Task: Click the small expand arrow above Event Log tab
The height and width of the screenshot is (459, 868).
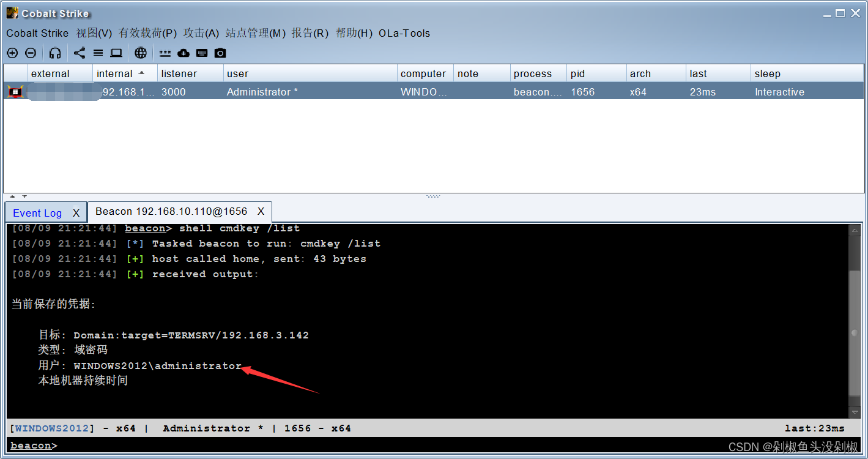Action: coord(12,197)
